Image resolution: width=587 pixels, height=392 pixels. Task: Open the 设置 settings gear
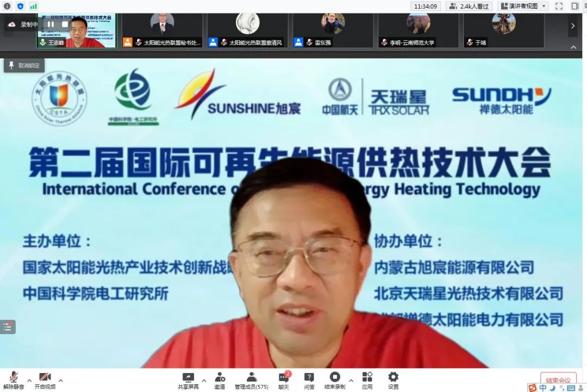393,377
